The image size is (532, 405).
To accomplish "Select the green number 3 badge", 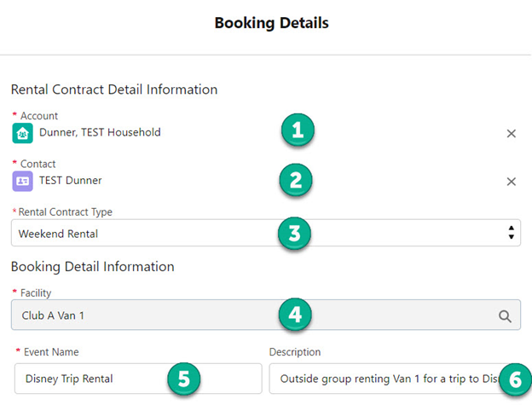I will pyautogui.click(x=294, y=234).
